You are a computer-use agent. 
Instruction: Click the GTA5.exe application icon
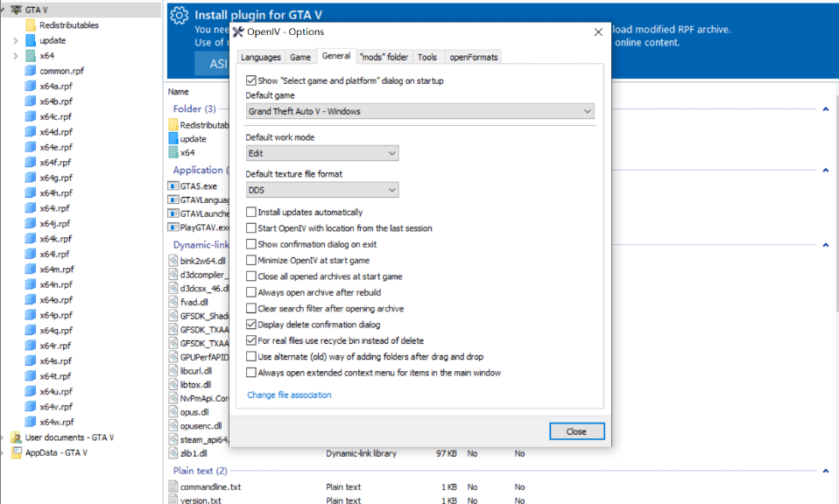pyautogui.click(x=173, y=186)
